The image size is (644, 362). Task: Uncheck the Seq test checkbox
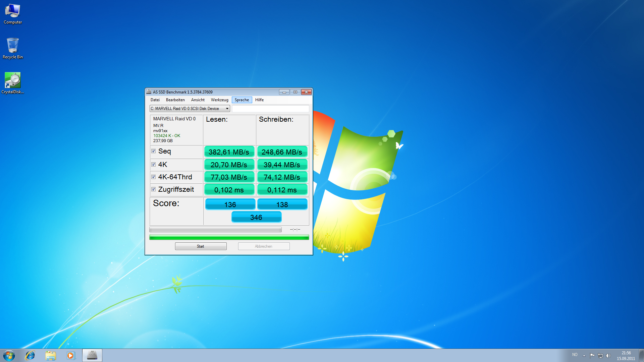[x=154, y=151]
